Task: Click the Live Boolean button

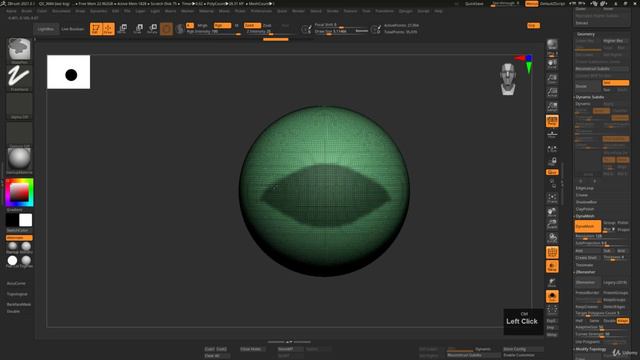Action: click(72, 29)
